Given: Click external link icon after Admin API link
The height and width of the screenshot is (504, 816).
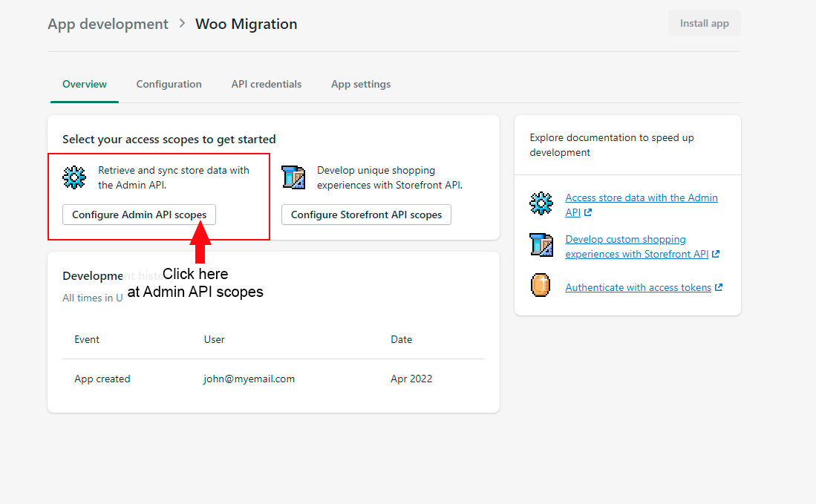Looking at the screenshot, I should tap(588, 213).
